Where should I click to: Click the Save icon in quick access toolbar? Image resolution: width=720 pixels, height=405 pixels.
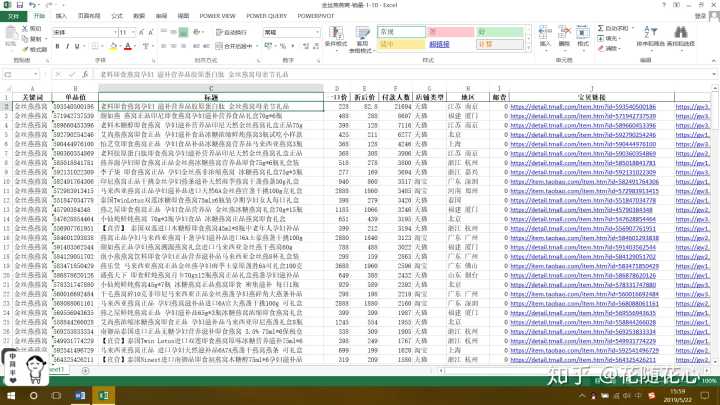tap(19, 5)
